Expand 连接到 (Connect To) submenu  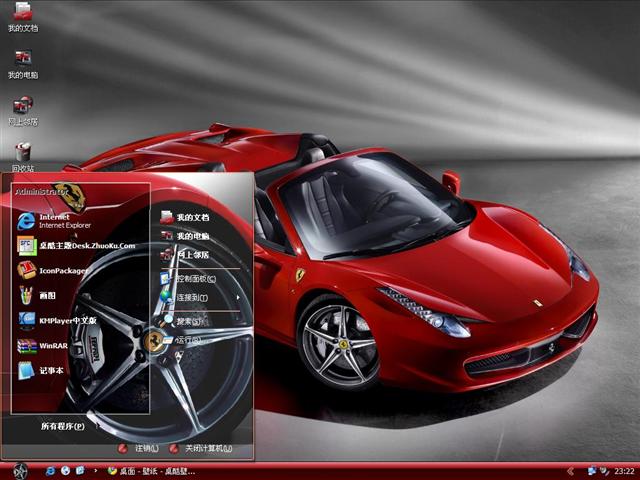192,297
